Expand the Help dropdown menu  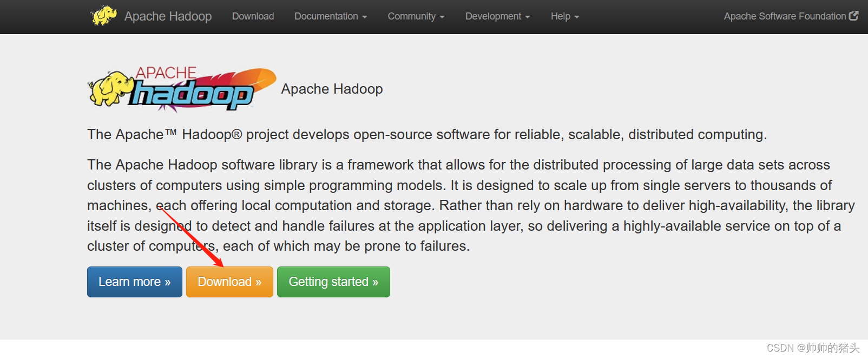coord(565,16)
